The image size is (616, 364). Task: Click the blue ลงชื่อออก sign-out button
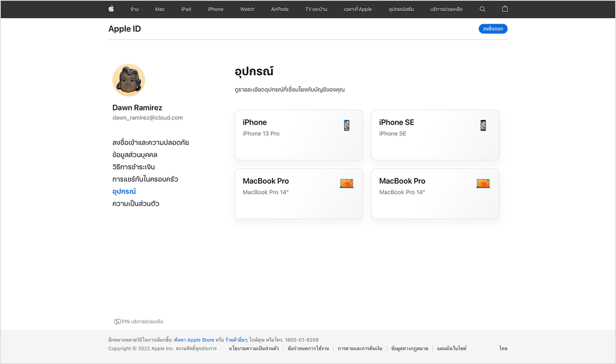[x=493, y=29]
